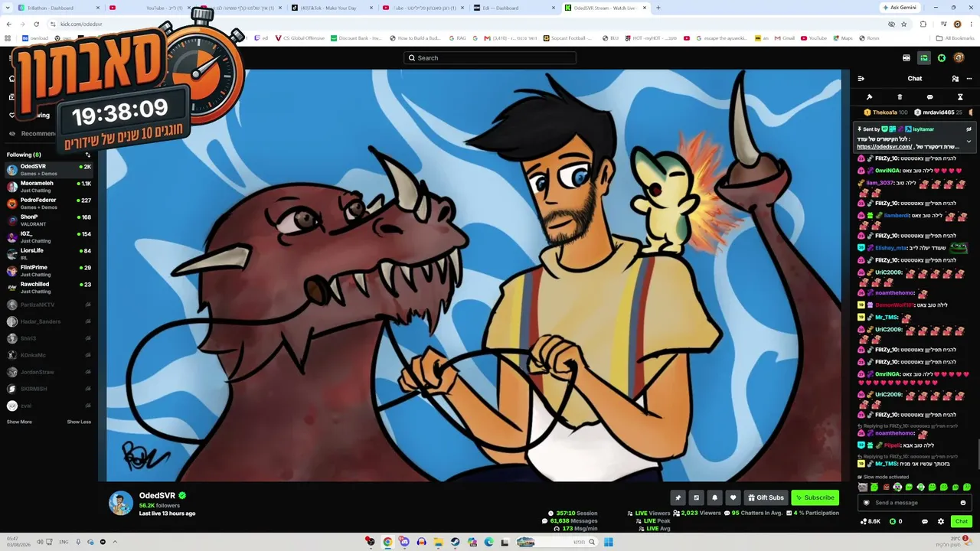The image size is (980, 551).
Task: Open the odedsvr.com link in pinned message
Action: pos(884,147)
